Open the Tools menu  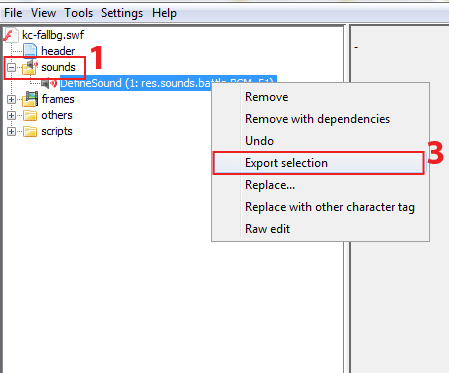78,13
